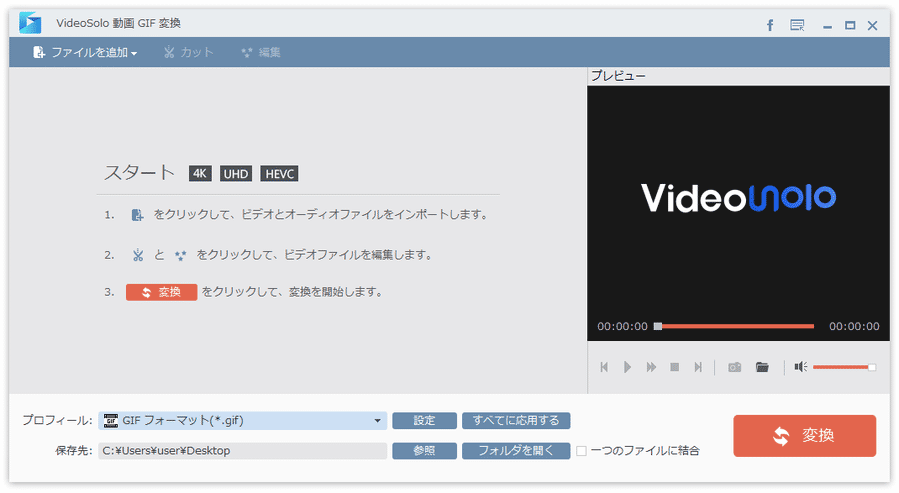This screenshot has width=899, height=493.
Task: Stop the preview playback
Action: [675, 367]
